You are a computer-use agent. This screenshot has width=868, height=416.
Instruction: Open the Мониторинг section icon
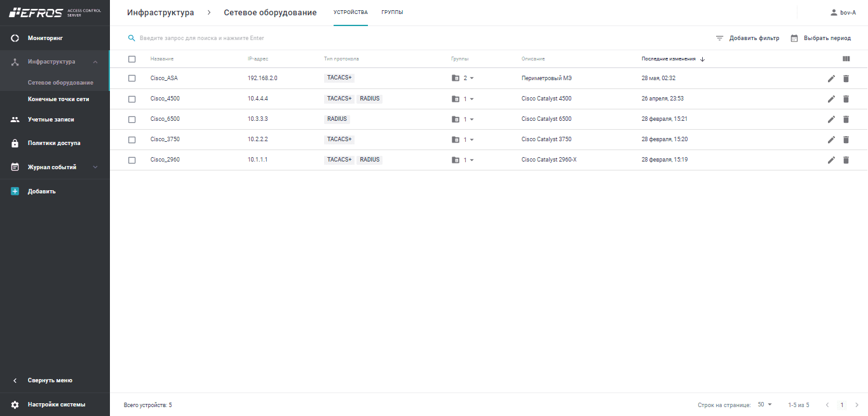coord(15,38)
